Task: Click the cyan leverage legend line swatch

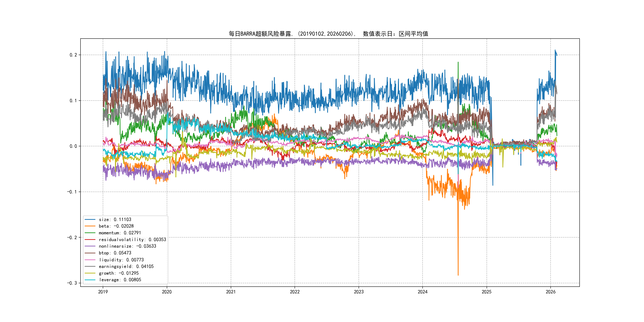Action: (x=90, y=280)
